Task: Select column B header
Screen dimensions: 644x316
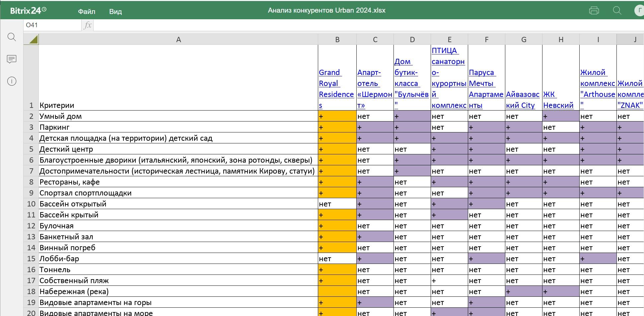Action: [337, 39]
